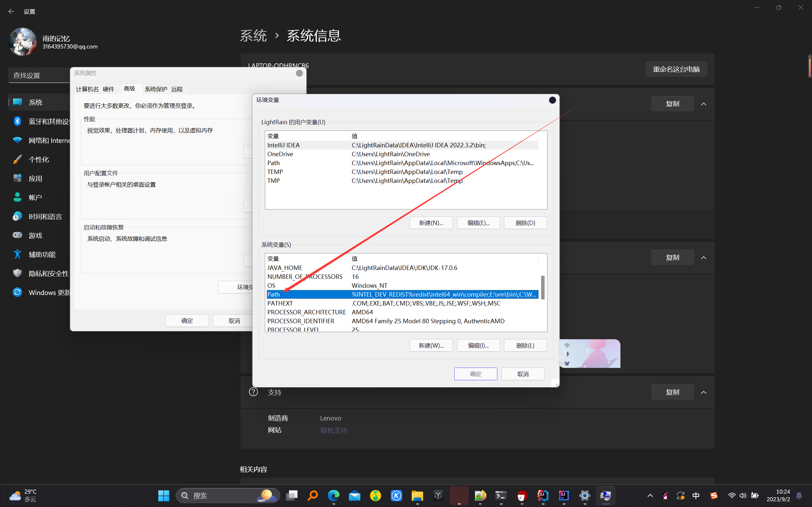Open Personalization via the paintbrush icon

click(x=17, y=159)
